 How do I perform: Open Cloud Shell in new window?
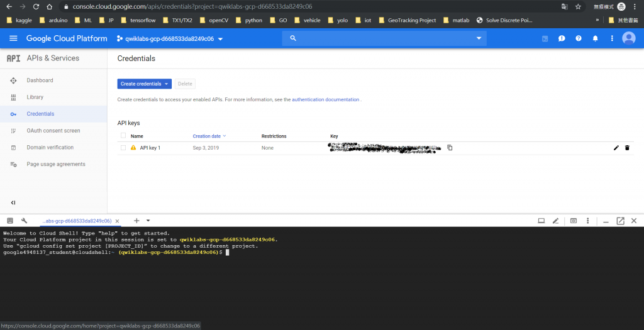pyautogui.click(x=620, y=221)
